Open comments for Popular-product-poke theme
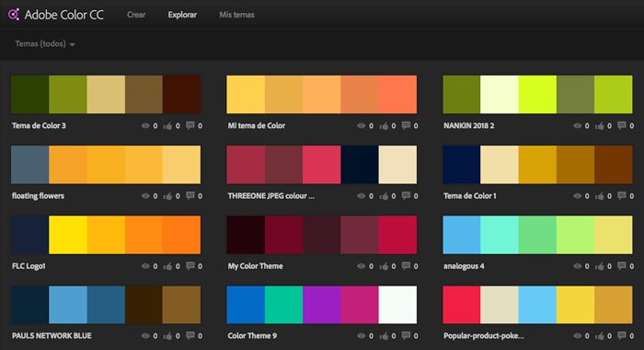The image size is (644, 350). tap(622, 335)
